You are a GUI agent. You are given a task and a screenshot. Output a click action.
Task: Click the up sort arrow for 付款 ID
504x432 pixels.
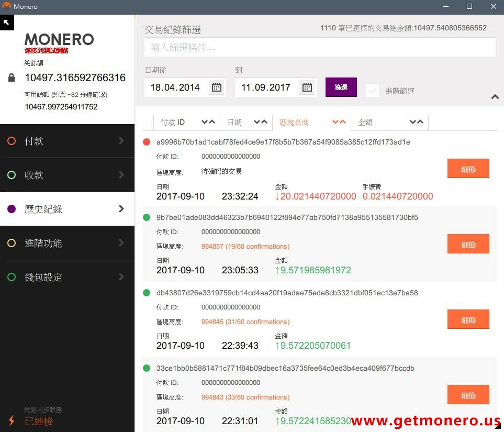pyautogui.click(x=212, y=122)
